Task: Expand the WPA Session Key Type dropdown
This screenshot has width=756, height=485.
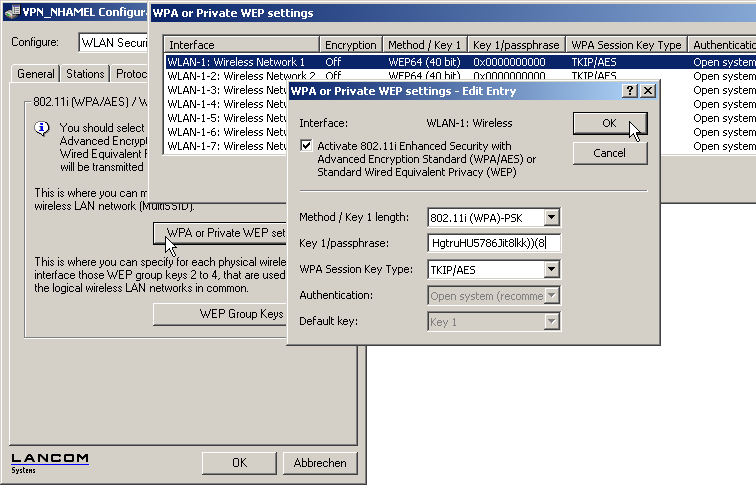Action: tap(551, 270)
